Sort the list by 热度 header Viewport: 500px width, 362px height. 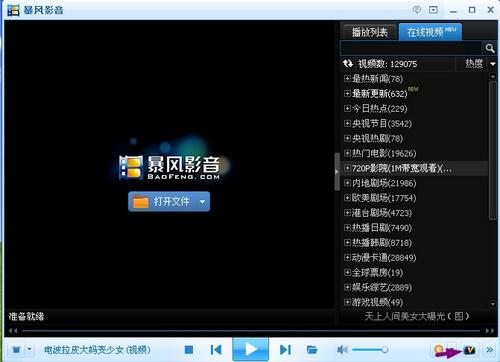474,63
